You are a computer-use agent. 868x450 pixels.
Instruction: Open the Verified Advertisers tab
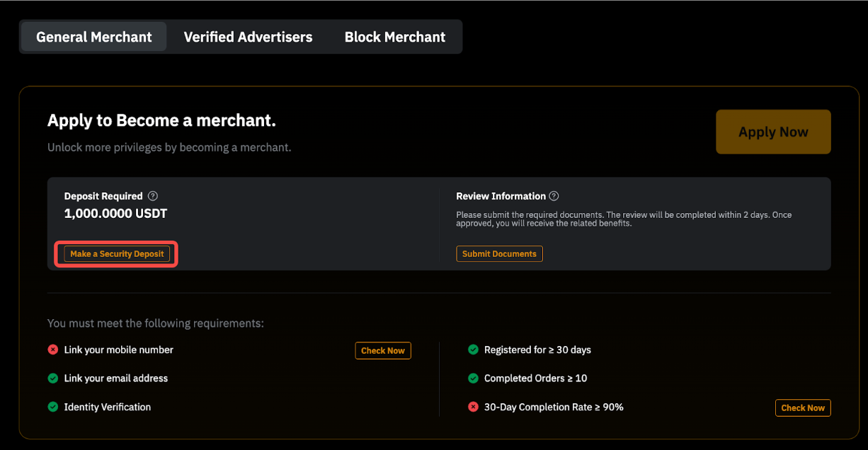[x=248, y=37]
